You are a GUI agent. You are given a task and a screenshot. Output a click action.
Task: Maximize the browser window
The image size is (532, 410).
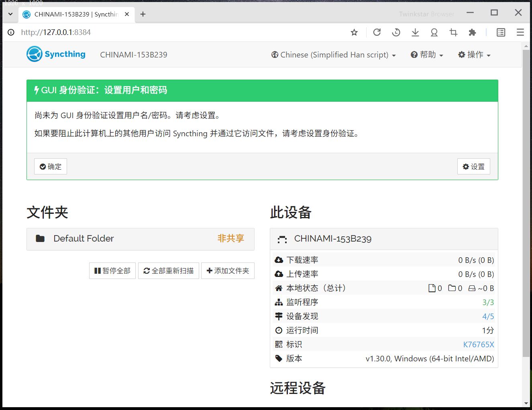tap(494, 13)
